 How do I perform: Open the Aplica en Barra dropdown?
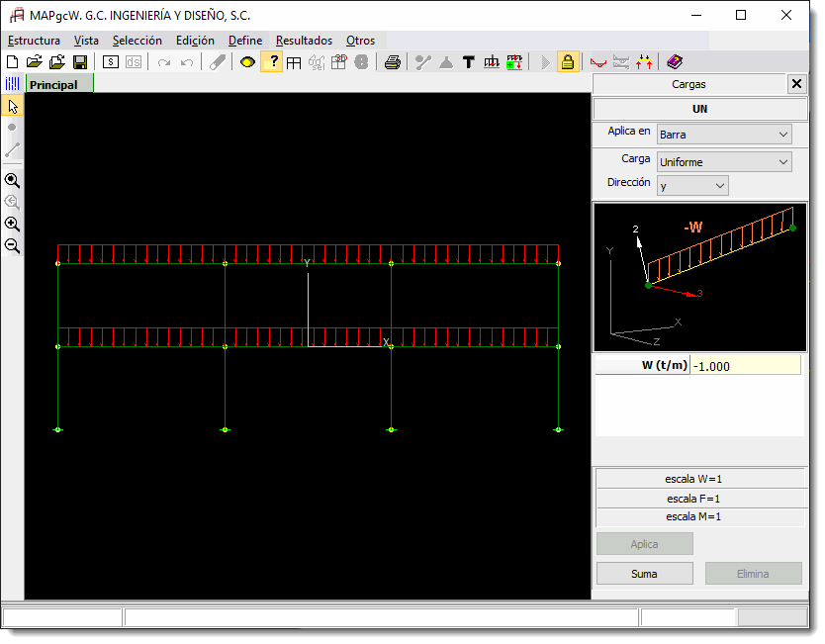[724, 135]
